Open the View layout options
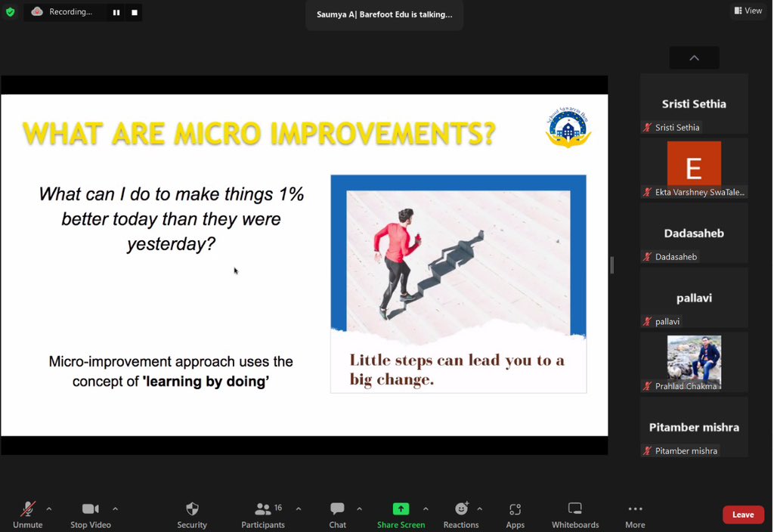 tap(748, 11)
